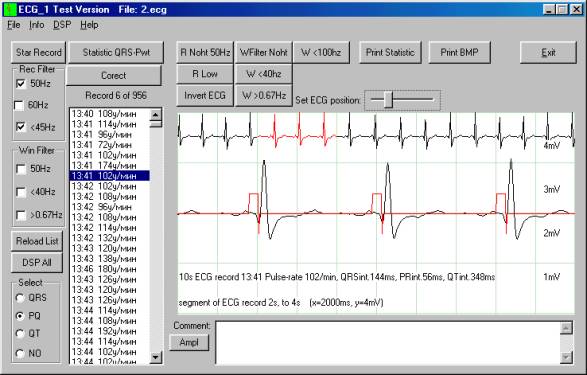The image size is (587, 375).
Task: Apply the W <100hz filter button
Action: (321, 52)
